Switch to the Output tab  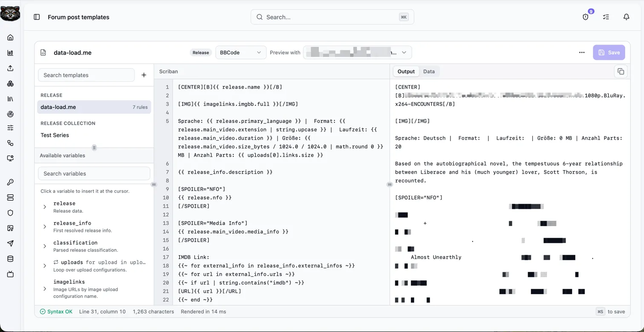(406, 72)
